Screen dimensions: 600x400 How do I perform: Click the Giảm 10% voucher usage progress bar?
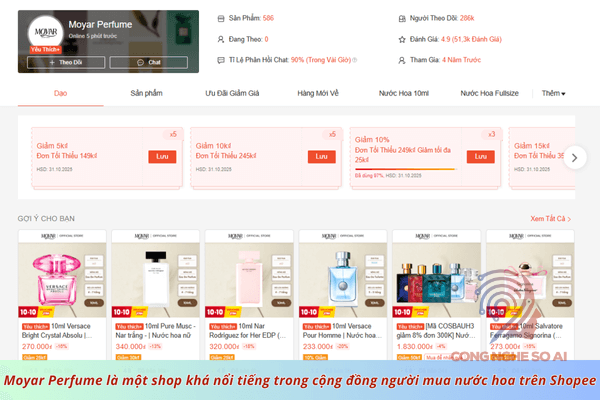[x=405, y=169]
